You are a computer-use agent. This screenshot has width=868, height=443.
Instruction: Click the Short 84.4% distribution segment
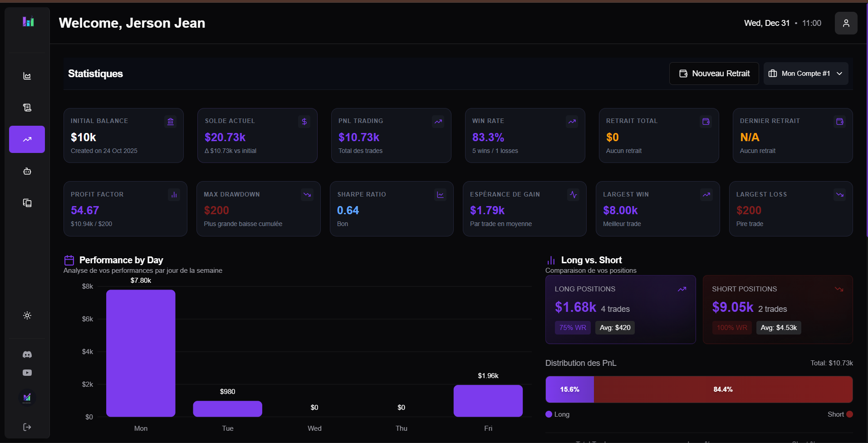723,389
